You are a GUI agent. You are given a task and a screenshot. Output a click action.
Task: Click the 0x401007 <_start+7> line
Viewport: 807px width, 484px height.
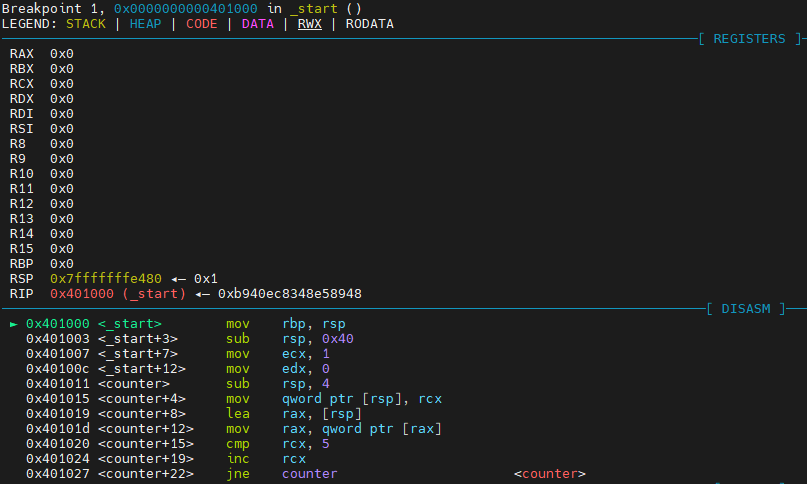pos(102,353)
